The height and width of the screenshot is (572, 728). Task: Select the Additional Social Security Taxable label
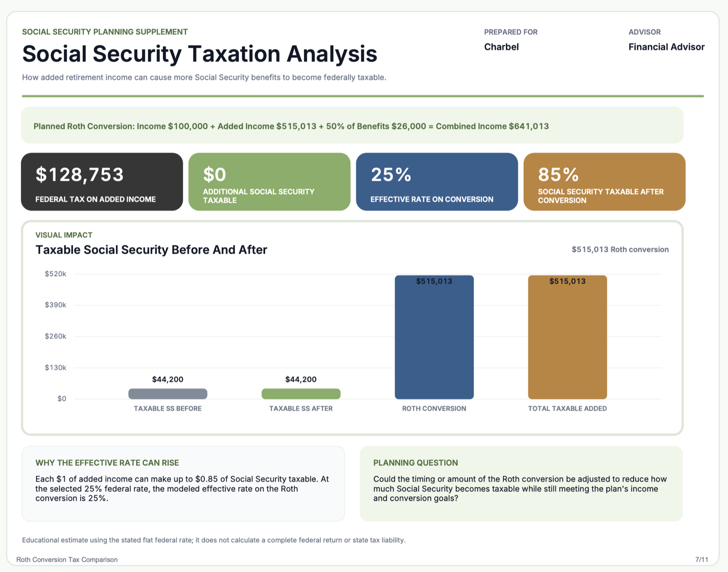point(258,196)
